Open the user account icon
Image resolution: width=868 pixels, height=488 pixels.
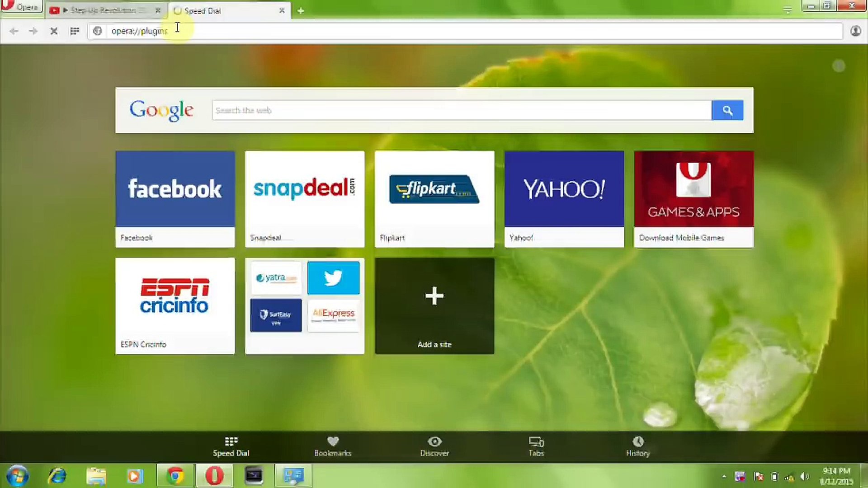coord(855,31)
